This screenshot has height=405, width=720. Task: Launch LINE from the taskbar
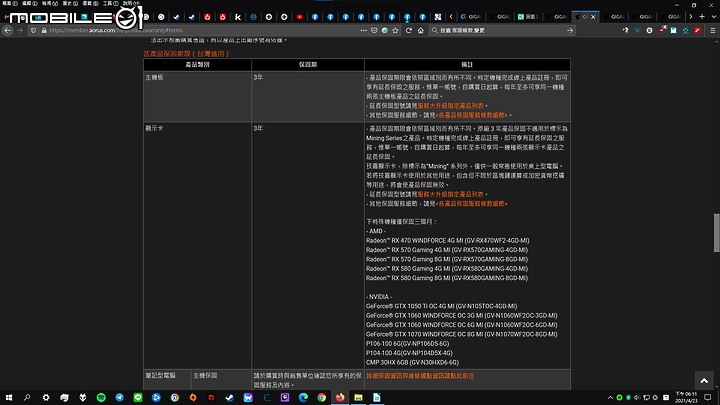(138, 398)
